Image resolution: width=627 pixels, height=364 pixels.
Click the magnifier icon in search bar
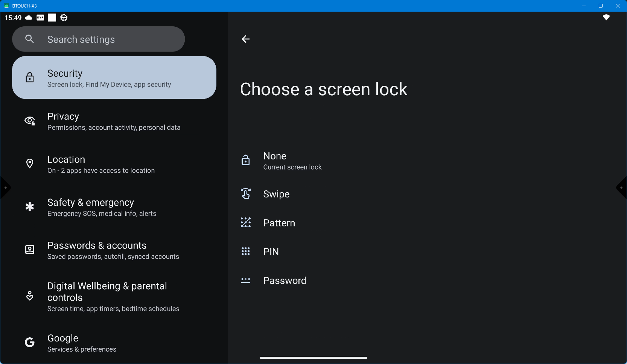[29, 39]
